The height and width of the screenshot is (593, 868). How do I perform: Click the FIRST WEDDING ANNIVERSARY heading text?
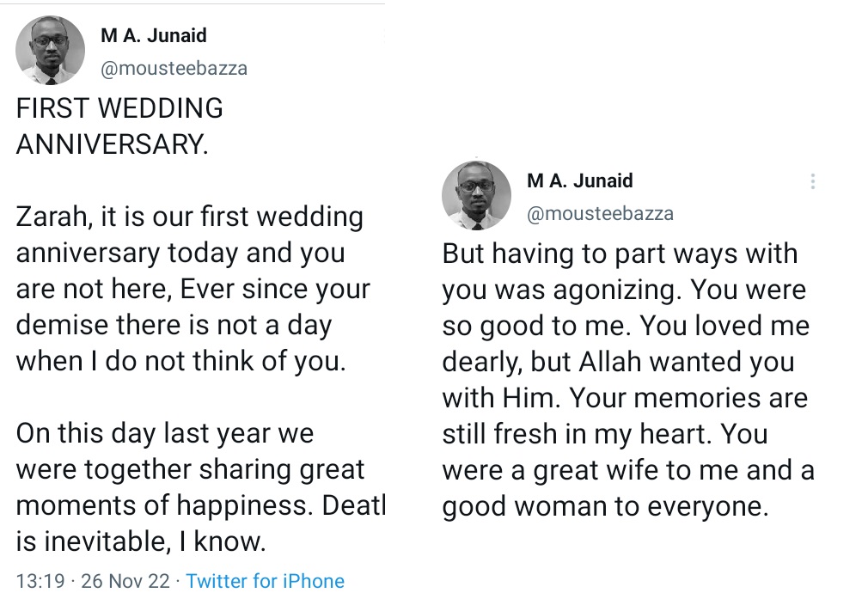click(119, 125)
